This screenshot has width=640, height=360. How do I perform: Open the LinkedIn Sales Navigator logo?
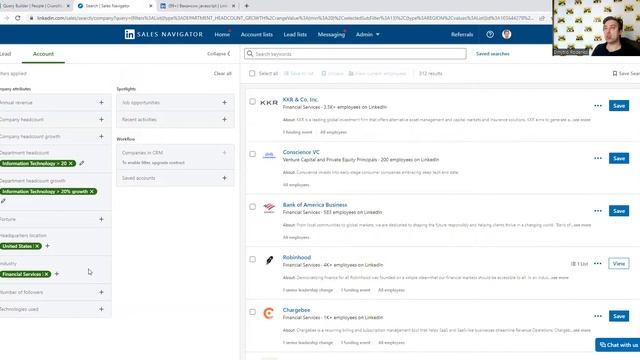(x=164, y=34)
